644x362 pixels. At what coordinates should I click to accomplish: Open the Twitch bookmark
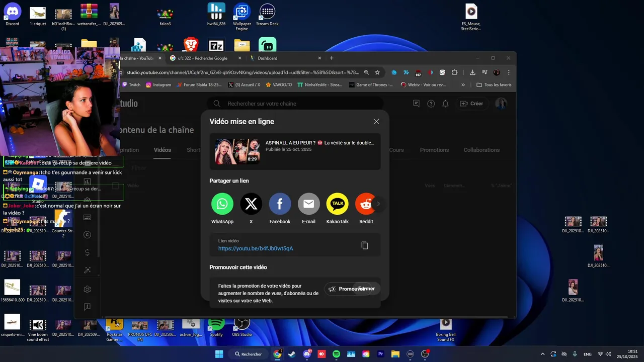point(131,85)
